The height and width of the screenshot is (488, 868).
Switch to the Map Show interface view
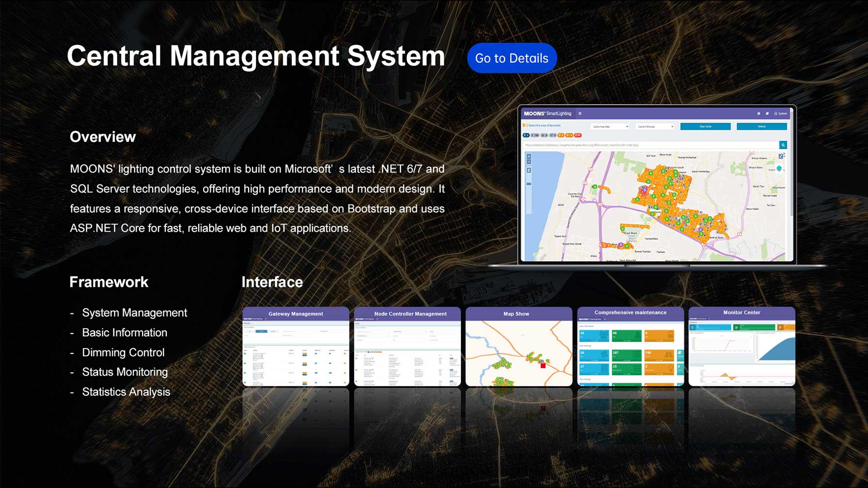pos(519,346)
